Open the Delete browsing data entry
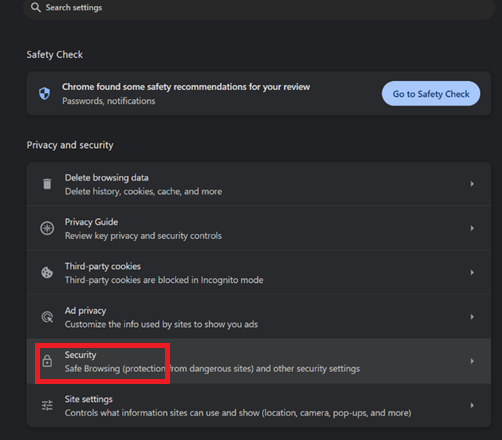Screen dimensions: 502x440 (x=259, y=184)
